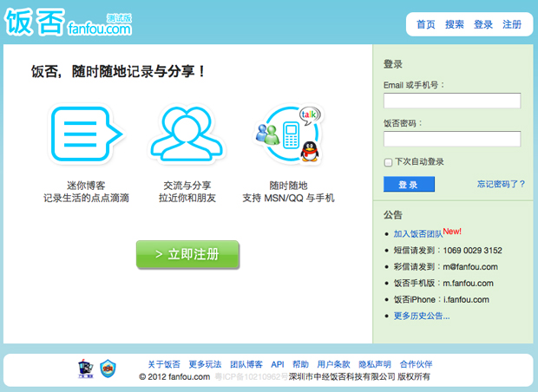
Task: Open 注册 in top navigation
Action: coord(512,24)
